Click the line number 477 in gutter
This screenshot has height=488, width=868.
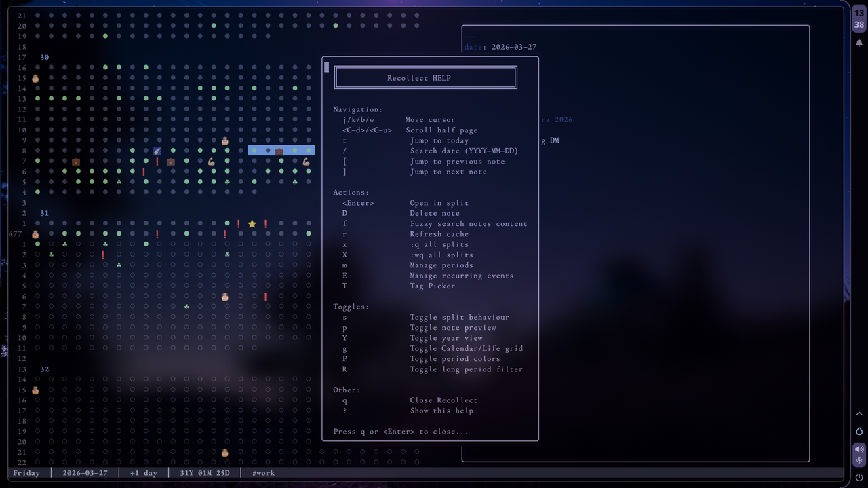15,234
